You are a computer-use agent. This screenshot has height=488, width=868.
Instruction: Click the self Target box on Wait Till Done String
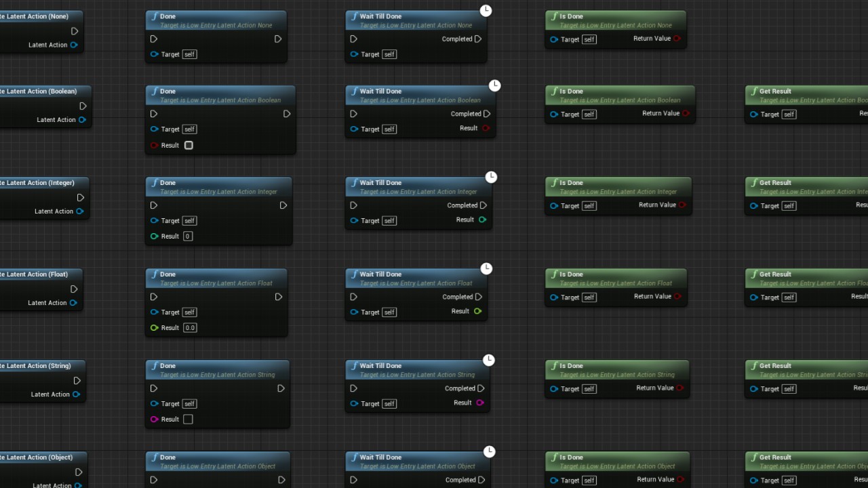389,404
